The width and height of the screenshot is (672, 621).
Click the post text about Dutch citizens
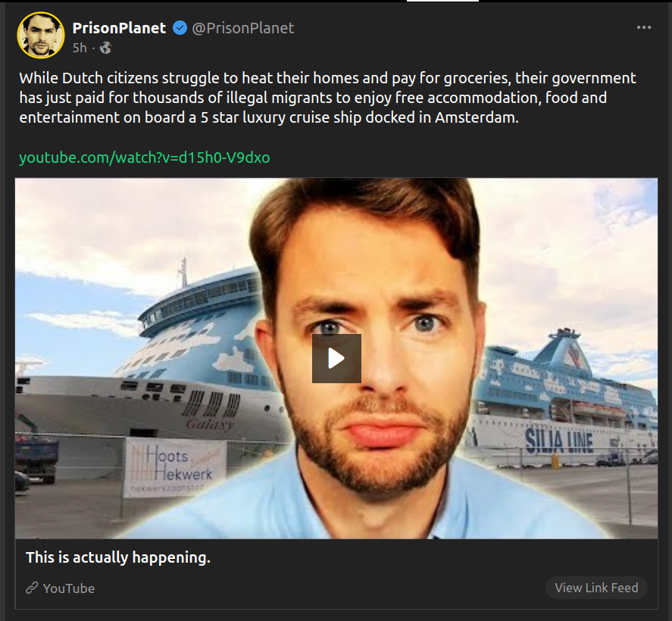[x=326, y=98]
